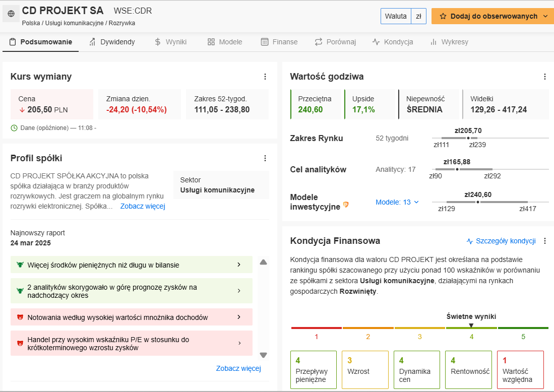554x392 pixels.
Task: Click the grid icon on Modele tab
Action: [211, 42]
